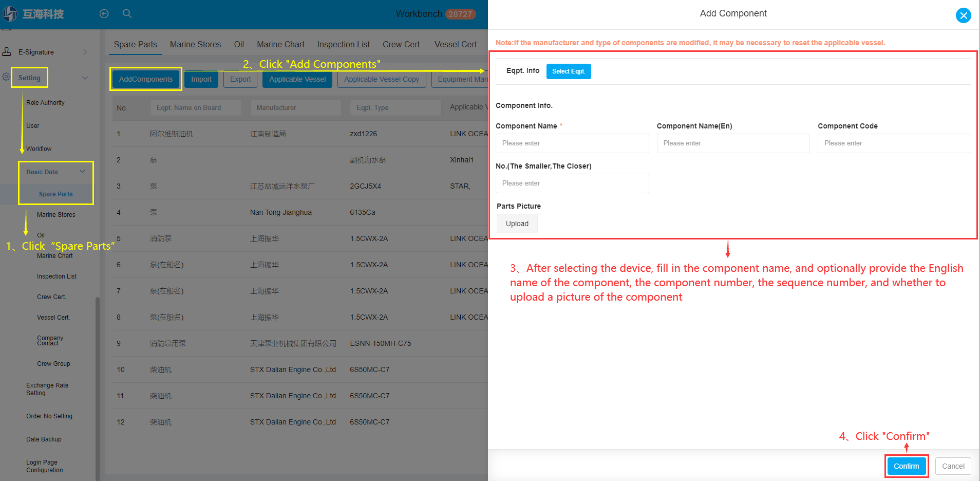The image size is (980, 481).
Task: Click the Export button
Action: (240, 79)
